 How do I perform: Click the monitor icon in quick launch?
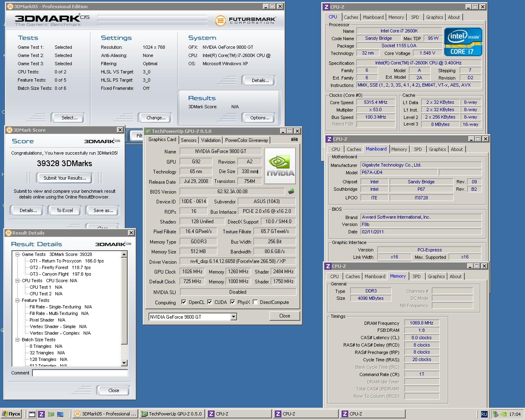point(60,414)
